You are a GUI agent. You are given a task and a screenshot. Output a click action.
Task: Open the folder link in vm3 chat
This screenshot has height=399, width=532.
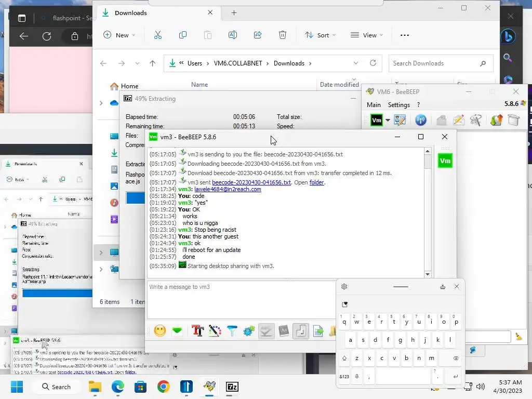click(x=316, y=182)
